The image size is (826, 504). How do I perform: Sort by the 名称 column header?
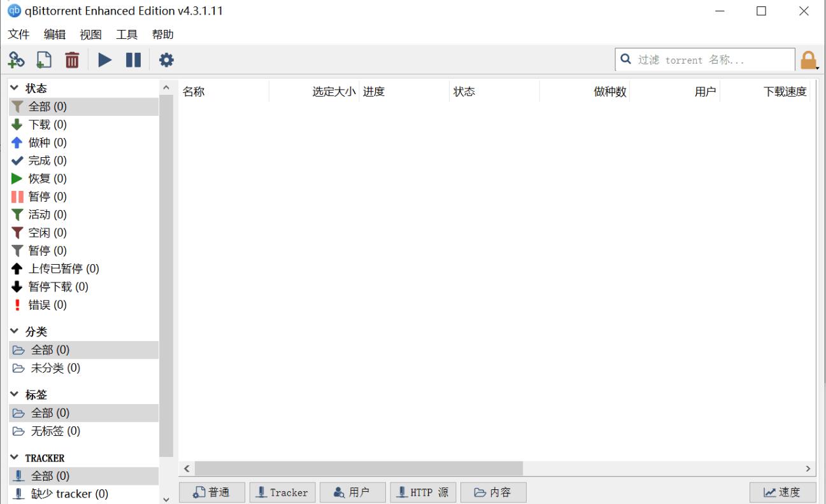[224, 92]
